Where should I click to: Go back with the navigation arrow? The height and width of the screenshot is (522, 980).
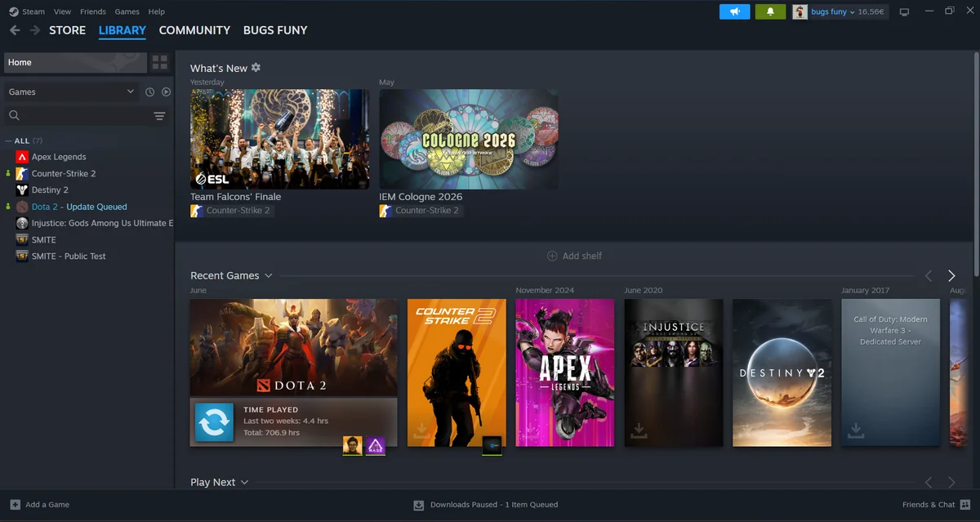(14, 30)
